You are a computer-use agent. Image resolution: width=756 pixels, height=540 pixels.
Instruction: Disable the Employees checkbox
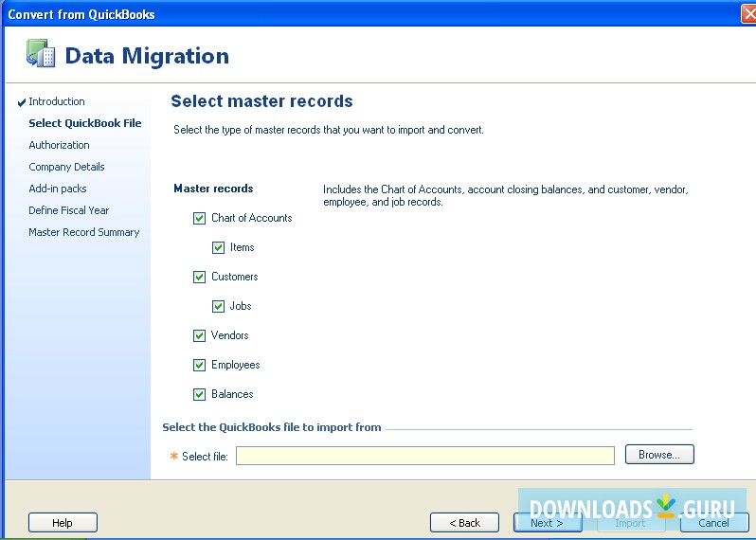199,366
